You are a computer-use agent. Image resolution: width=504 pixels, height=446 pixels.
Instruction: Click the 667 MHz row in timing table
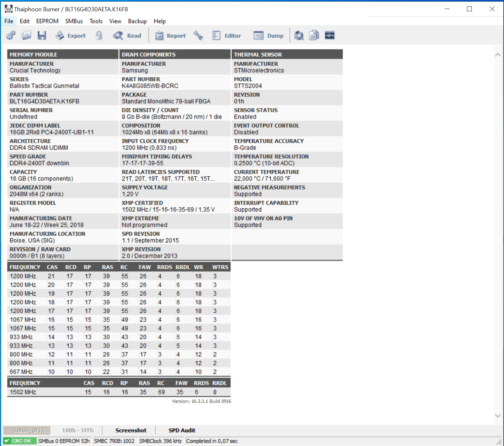(x=119, y=372)
